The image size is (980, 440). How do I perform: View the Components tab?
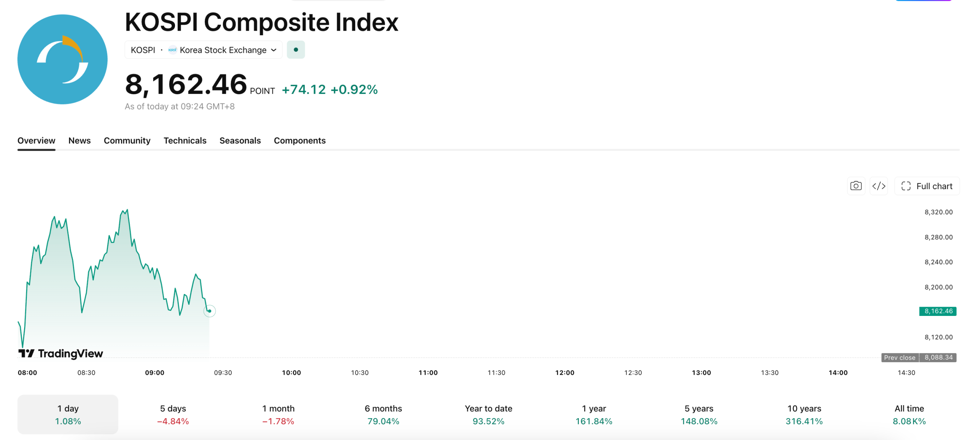click(x=300, y=141)
